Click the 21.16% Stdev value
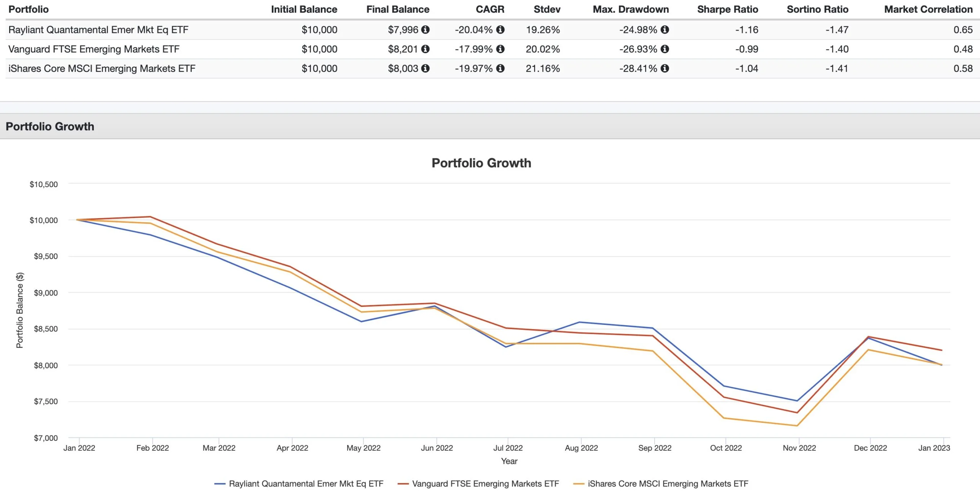980x494 pixels. point(543,68)
